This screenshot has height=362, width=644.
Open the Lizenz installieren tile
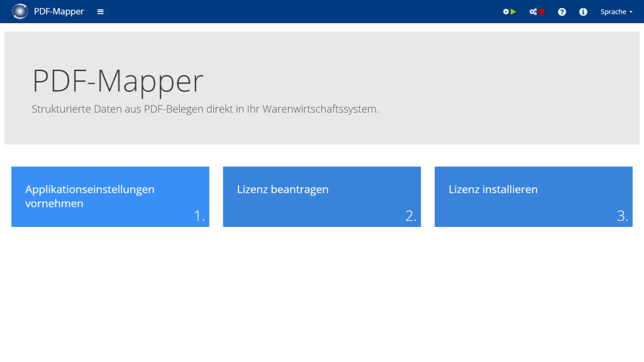coord(533,197)
